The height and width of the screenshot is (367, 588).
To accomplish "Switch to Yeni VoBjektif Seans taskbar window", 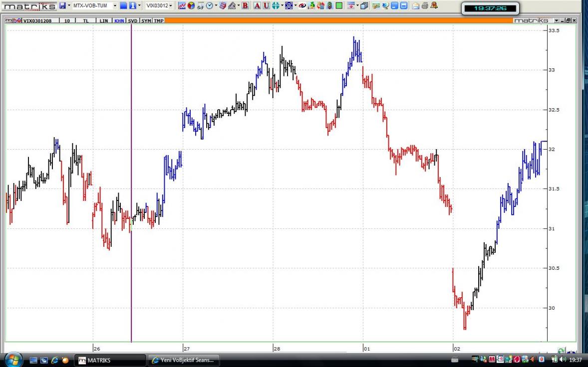I will [184, 360].
